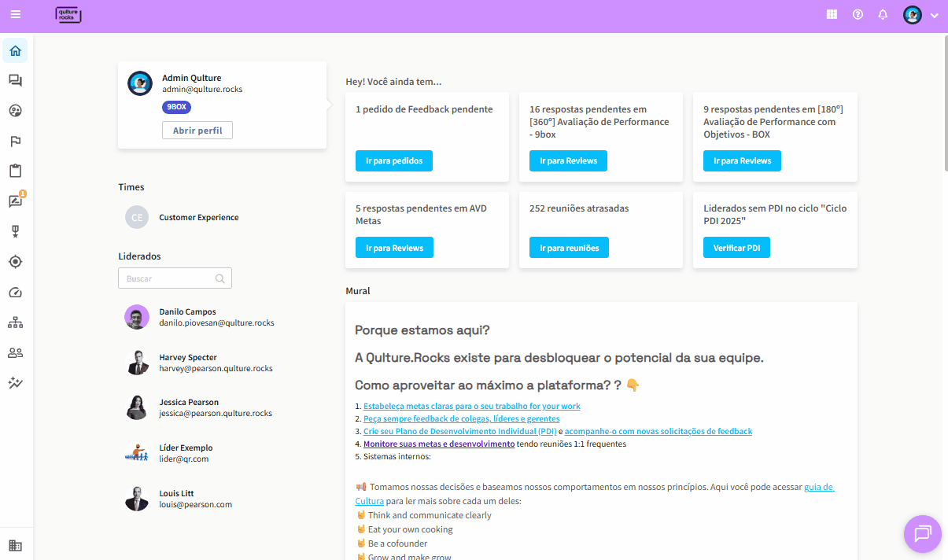
Task: Open link Crie seu Plano de Desenvolvimento Individual
Action: tap(460, 431)
